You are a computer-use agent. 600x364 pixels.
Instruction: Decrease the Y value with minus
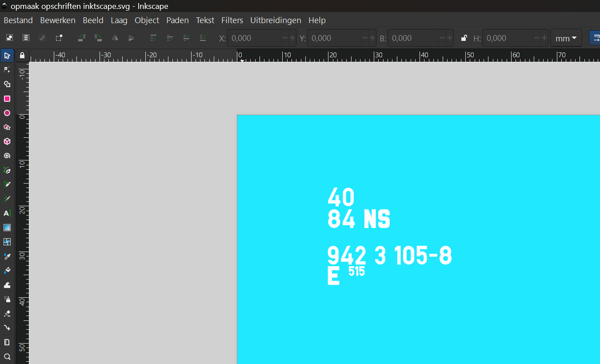tap(365, 38)
